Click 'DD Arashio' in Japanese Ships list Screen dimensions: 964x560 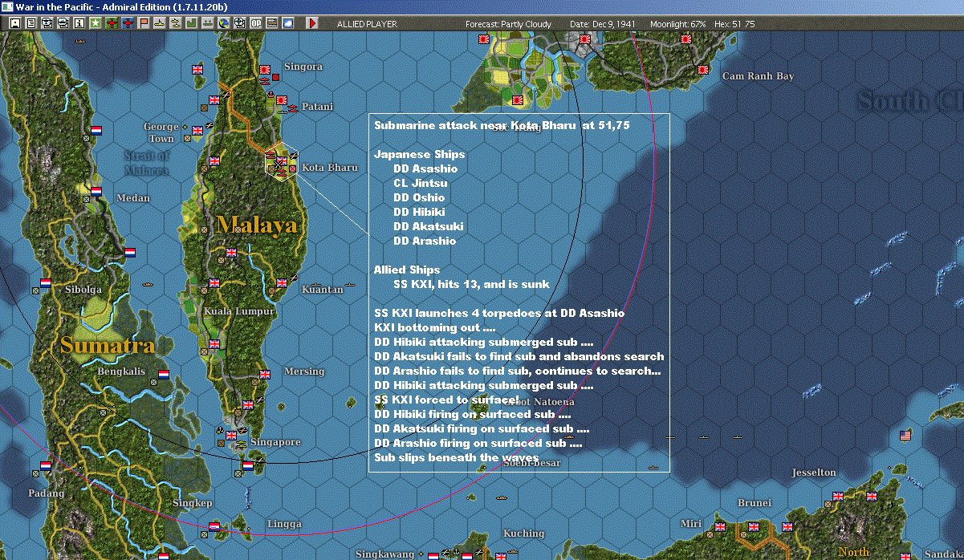(x=425, y=241)
